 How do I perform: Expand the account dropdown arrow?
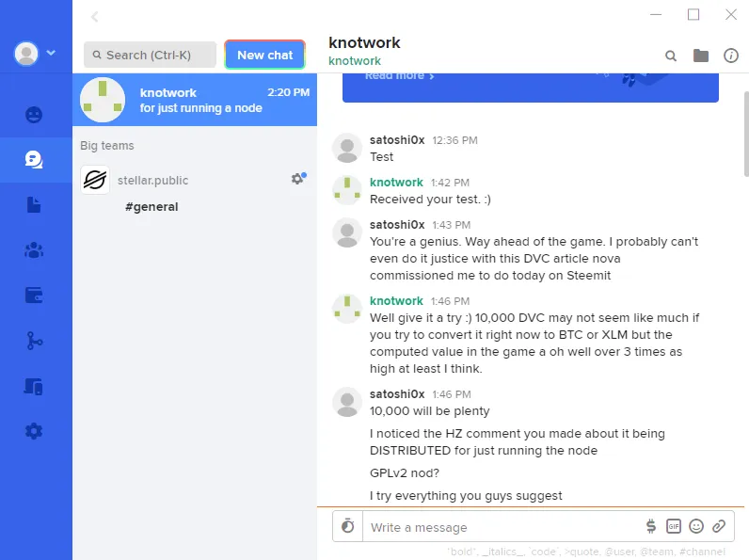pyautogui.click(x=51, y=53)
